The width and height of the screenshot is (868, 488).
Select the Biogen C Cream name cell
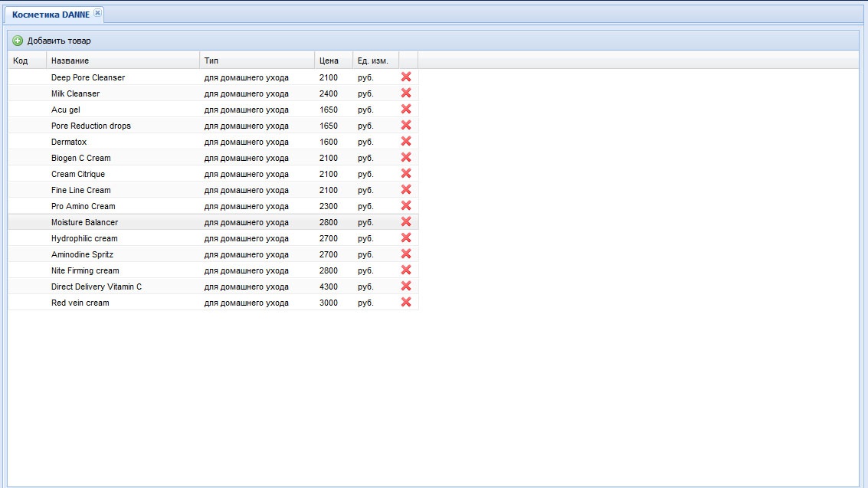coord(123,158)
